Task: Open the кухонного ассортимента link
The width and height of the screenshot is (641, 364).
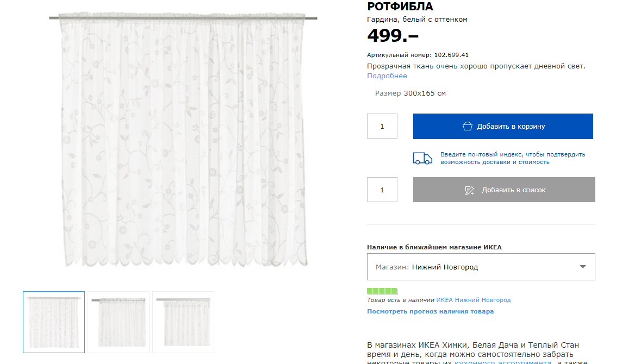Action: click(x=502, y=362)
